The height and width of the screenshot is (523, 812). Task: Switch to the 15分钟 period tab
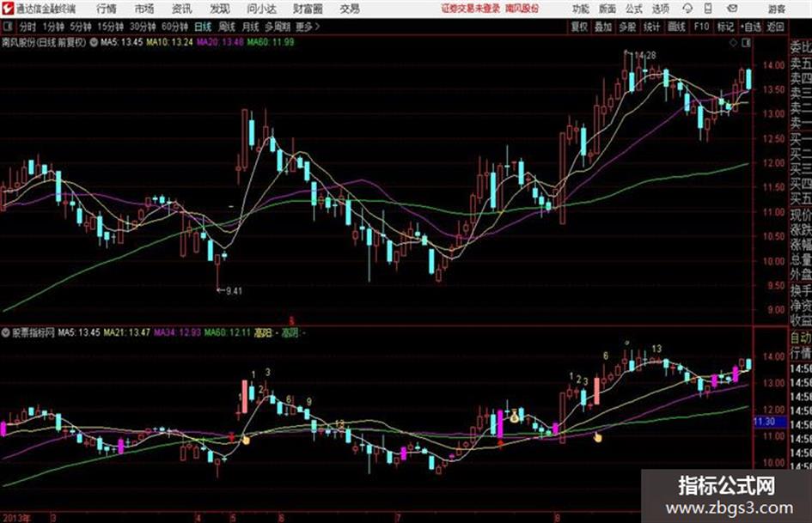coord(111,27)
